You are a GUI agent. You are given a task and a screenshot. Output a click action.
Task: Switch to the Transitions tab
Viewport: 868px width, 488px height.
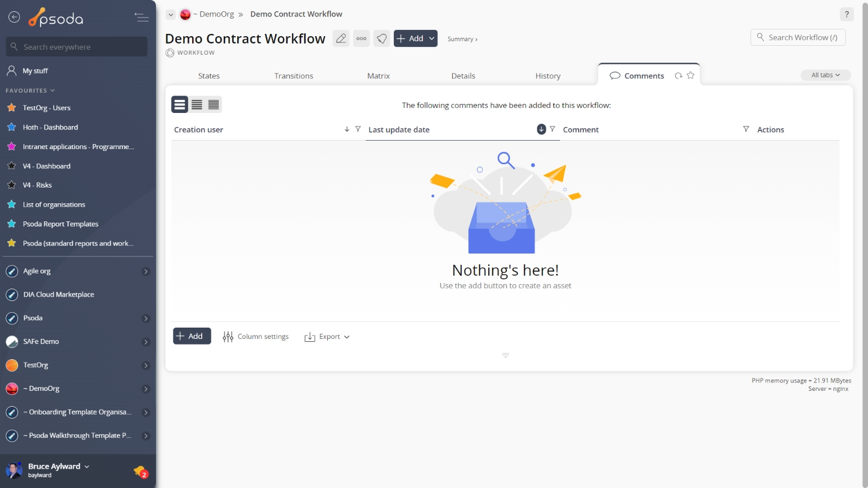(x=293, y=76)
